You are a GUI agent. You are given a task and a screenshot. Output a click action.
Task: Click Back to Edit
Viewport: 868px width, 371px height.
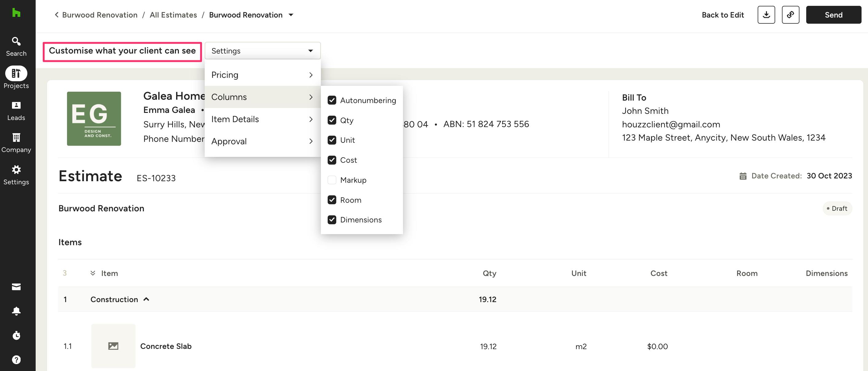pyautogui.click(x=722, y=15)
